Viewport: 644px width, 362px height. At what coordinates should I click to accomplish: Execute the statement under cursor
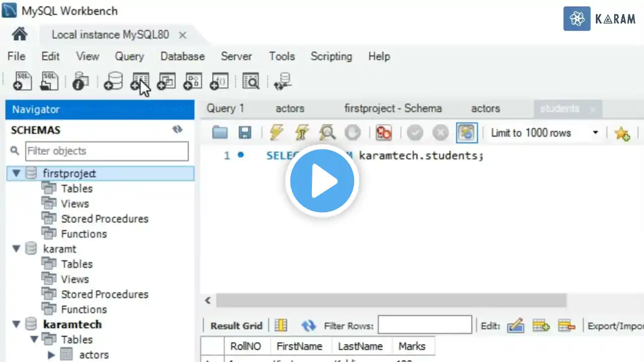coord(301,133)
